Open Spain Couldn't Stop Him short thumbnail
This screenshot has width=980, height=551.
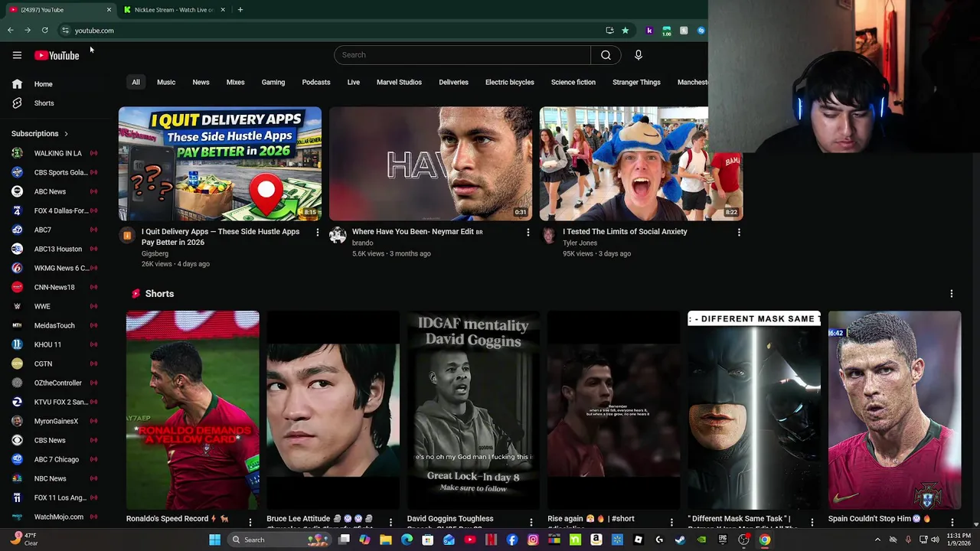(894, 410)
